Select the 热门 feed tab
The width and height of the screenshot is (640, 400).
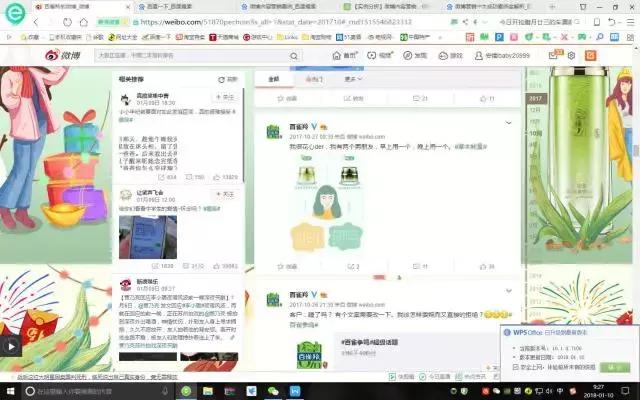point(314,79)
